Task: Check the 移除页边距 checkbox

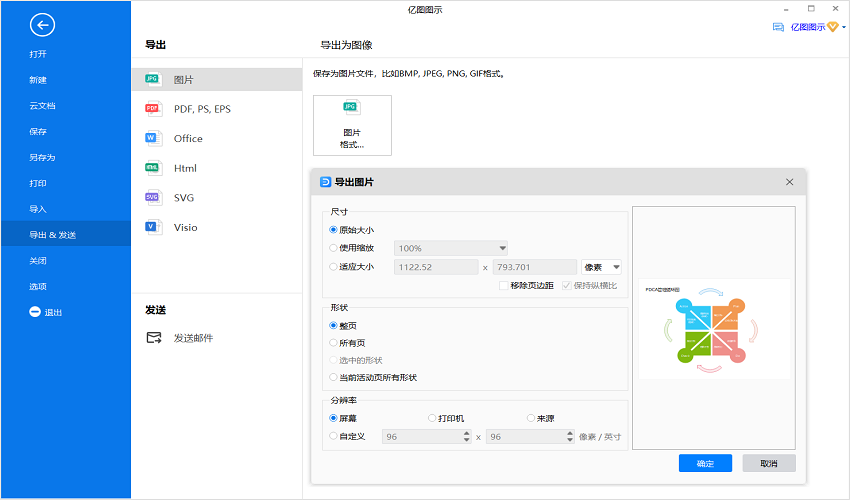Action: [x=504, y=285]
